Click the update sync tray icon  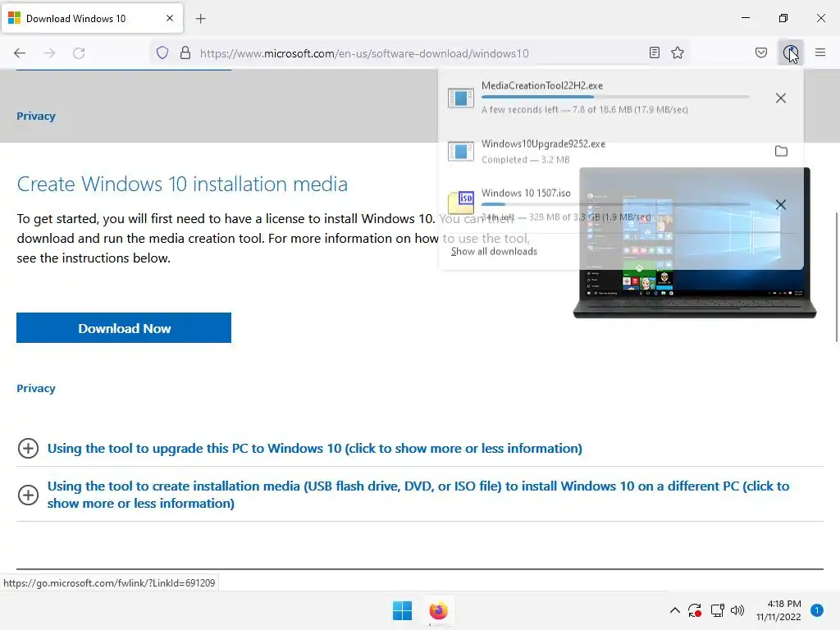695,610
